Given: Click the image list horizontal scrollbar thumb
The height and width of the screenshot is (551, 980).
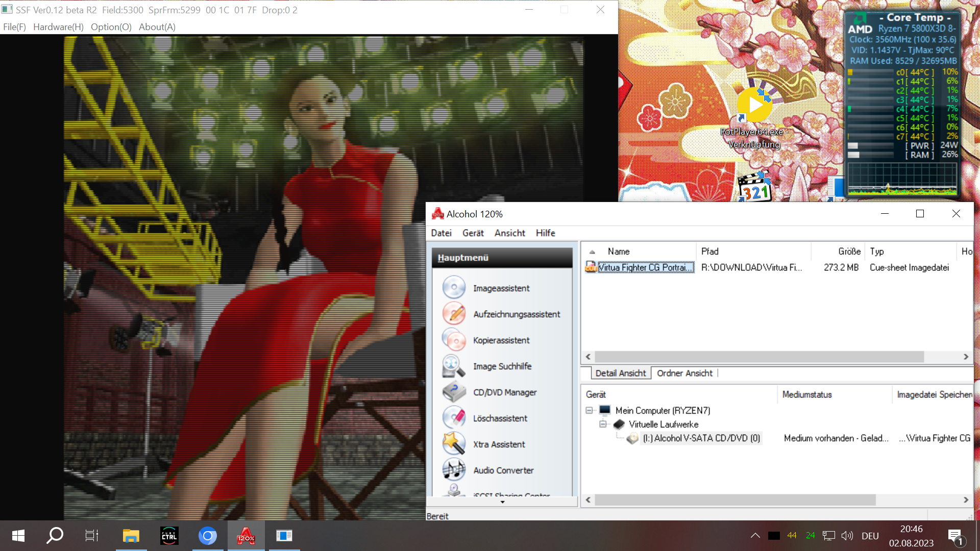Looking at the screenshot, I should [759, 357].
